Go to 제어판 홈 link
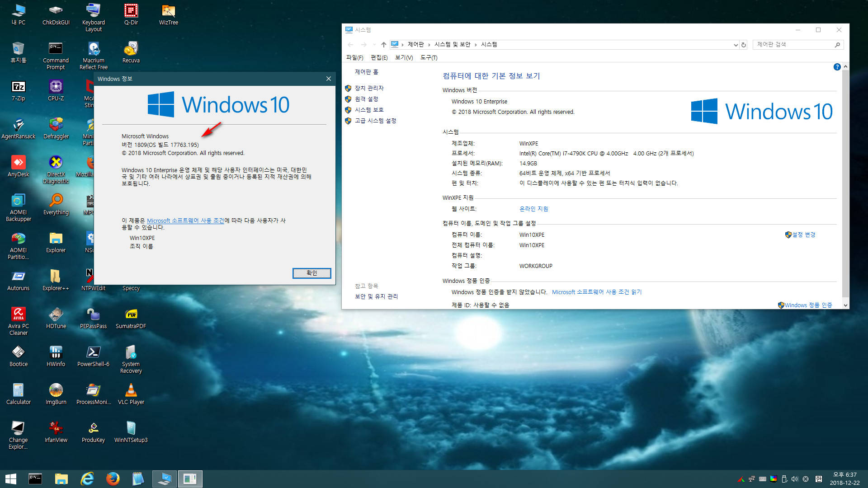 pos(366,72)
